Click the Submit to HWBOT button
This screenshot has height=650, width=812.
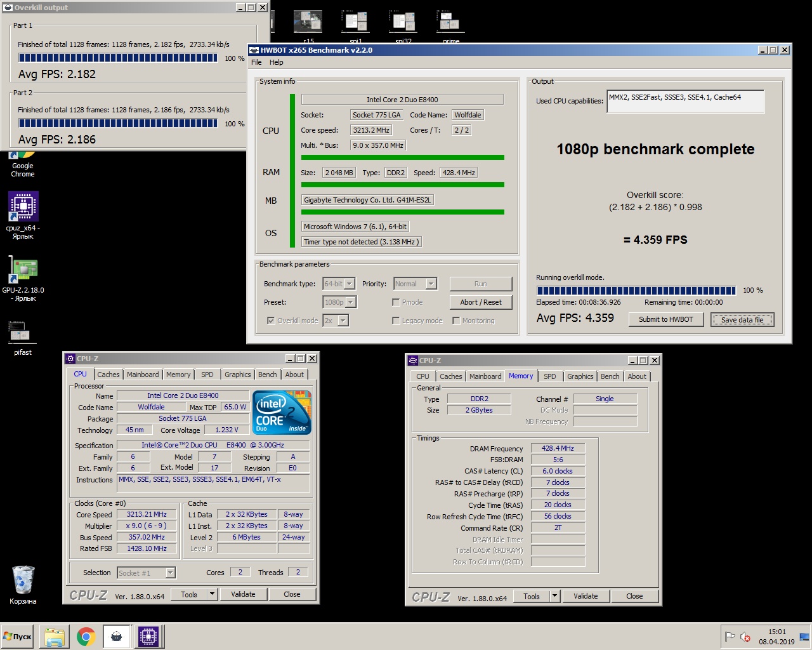(x=666, y=319)
